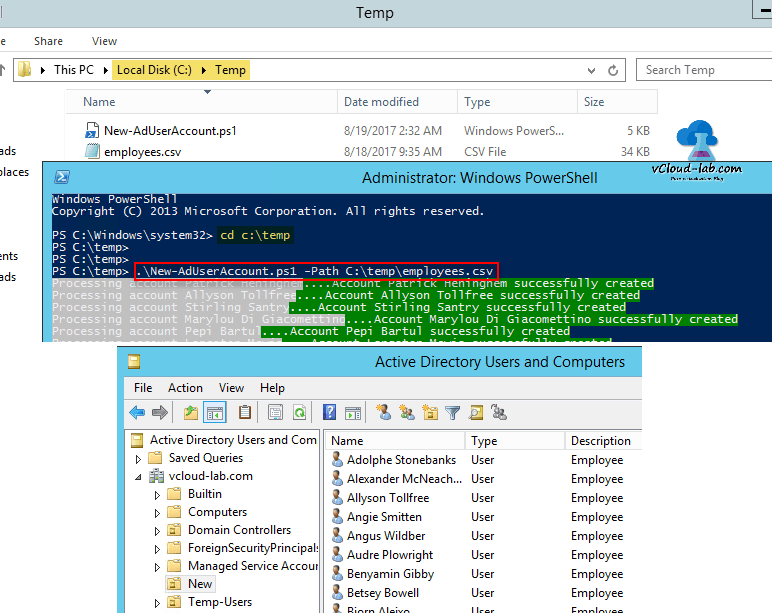Viewport: 772px width, 613px height.
Task: Open Properties via ADUC toolbar icon
Action: click(275, 412)
